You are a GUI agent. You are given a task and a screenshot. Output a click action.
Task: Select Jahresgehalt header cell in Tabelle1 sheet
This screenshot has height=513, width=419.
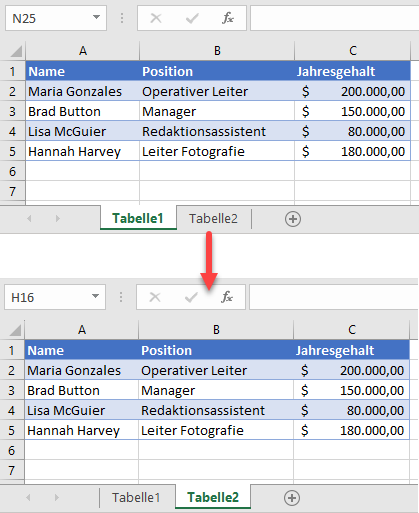tap(353, 71)
